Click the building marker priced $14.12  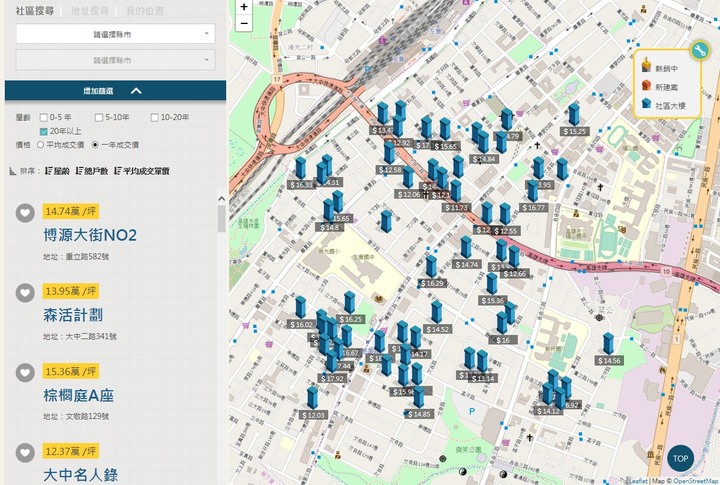click(x=548, y=395)
